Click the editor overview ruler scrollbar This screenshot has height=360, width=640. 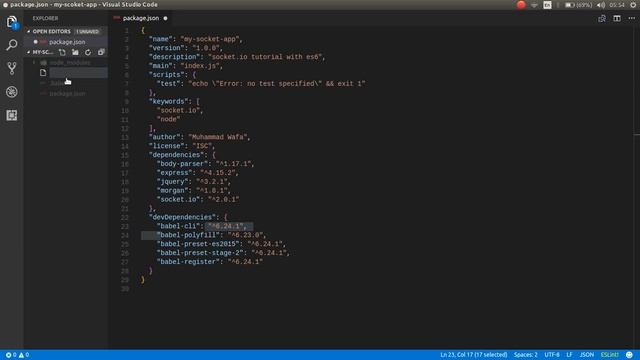point(636,188)
